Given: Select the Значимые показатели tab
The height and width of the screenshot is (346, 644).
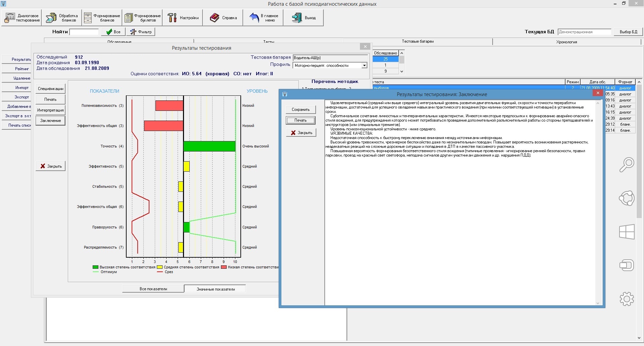Looking at the screenshot, I should click(x=215, y=289).
